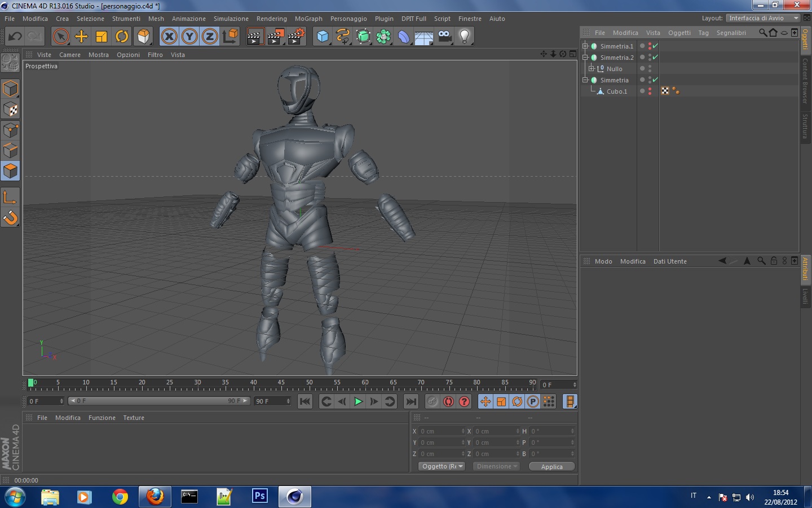The height and width of the screenshot is (508, 812).
Task: Click the Undo arrow icon
Action: tap(15, 37)
